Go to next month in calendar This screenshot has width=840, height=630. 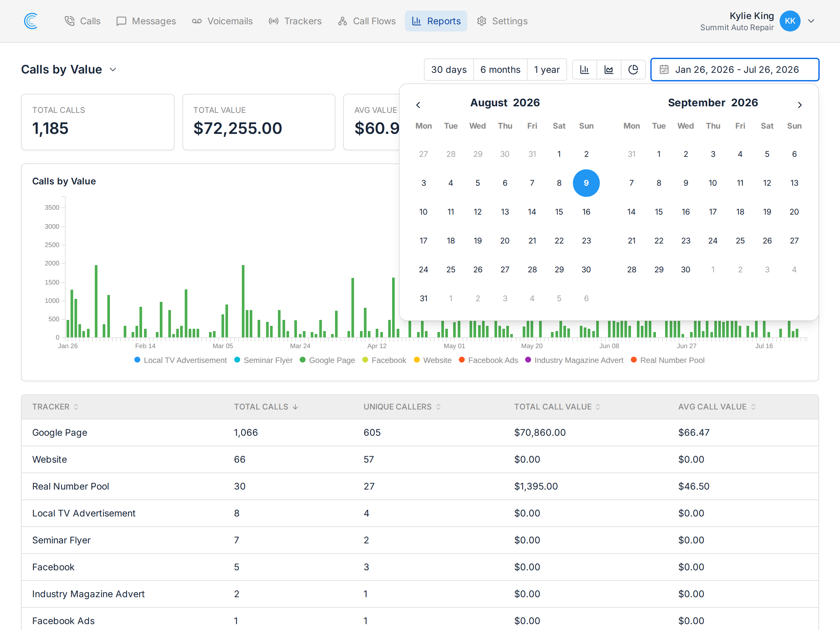click(800, 105)
